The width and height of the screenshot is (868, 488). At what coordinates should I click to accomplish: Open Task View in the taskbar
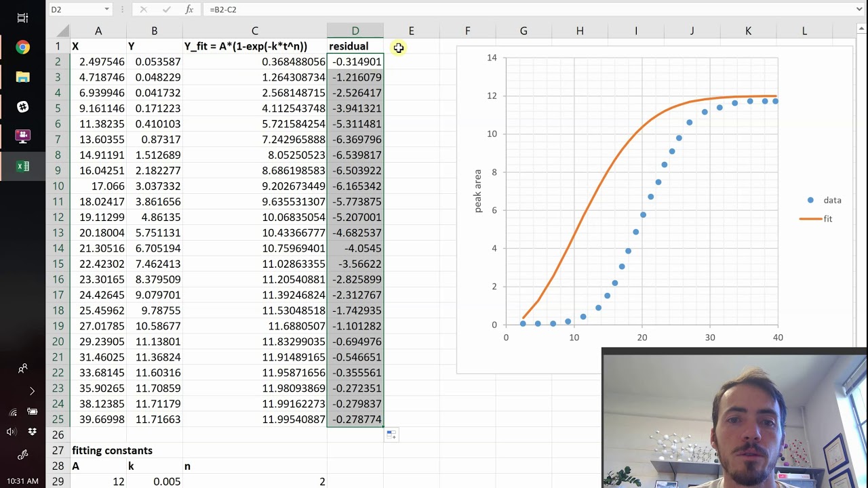click(22, 18)
